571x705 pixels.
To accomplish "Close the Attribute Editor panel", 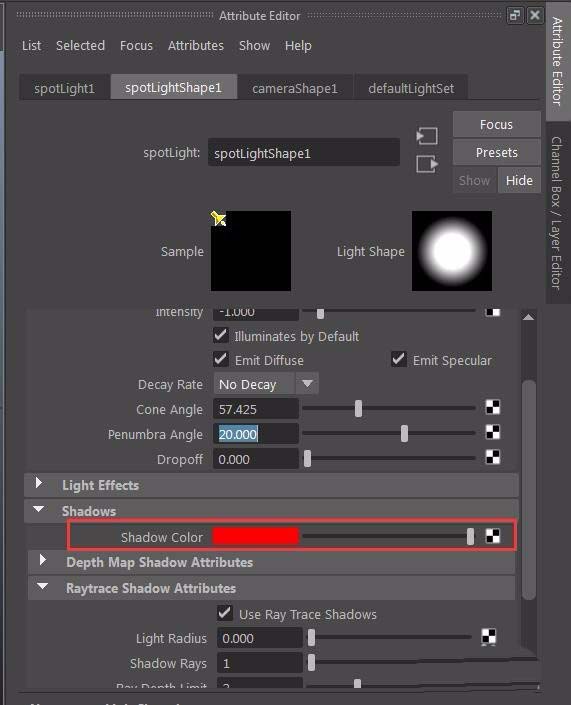I will tap(535, 16).
